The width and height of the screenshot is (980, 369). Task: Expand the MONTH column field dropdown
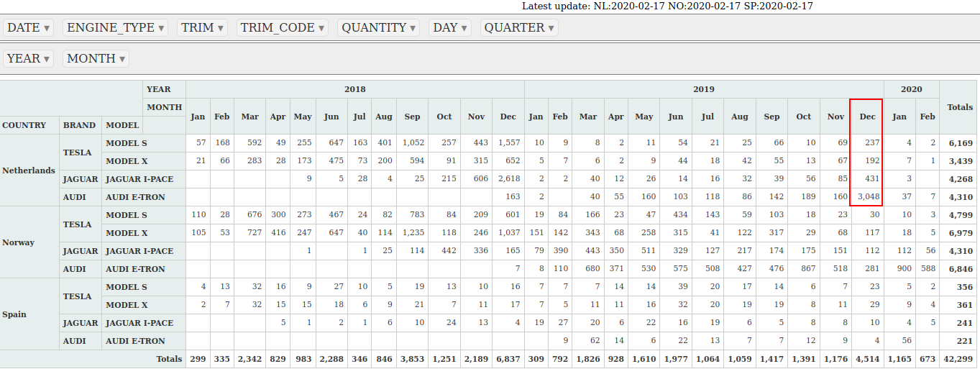point(122,59)
